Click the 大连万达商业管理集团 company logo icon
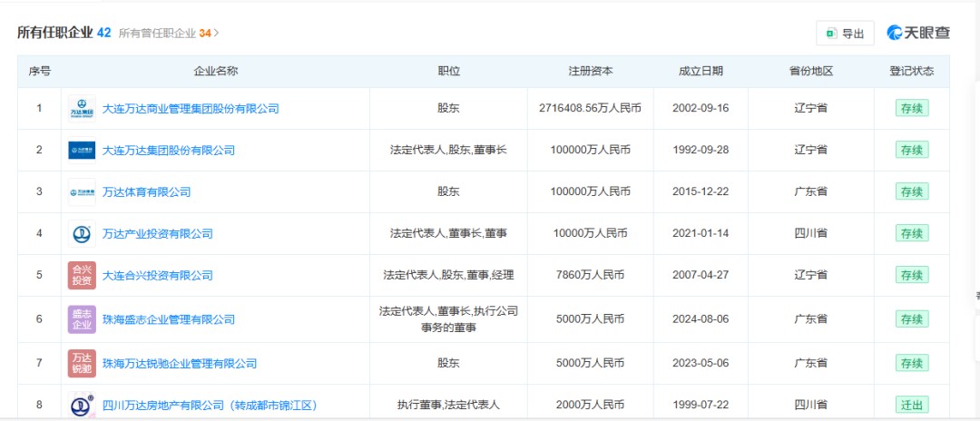This screenshot has height=421, width=980. (82, 109)
